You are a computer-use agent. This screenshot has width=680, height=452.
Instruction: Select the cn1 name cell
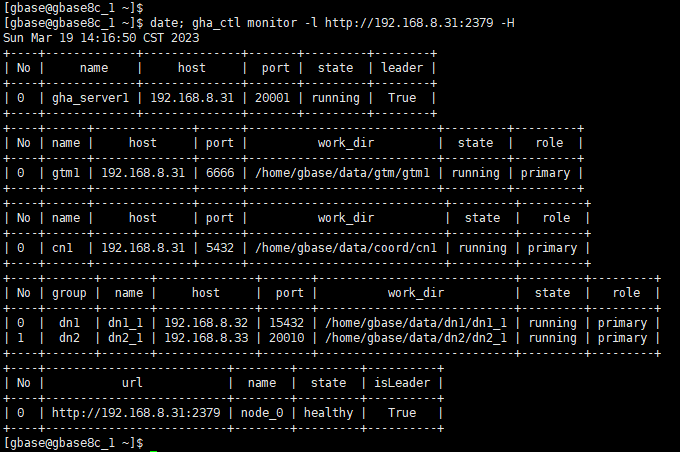[x=62, y=248]
